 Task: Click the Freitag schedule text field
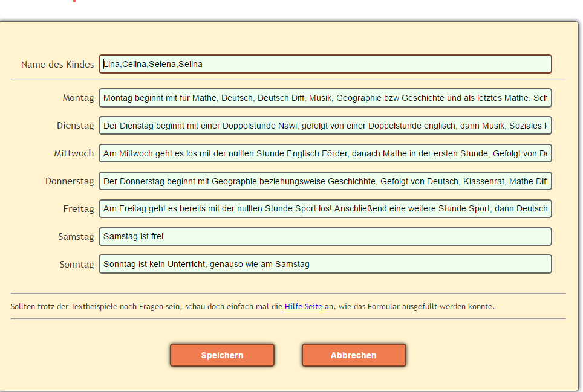(325, 209)
